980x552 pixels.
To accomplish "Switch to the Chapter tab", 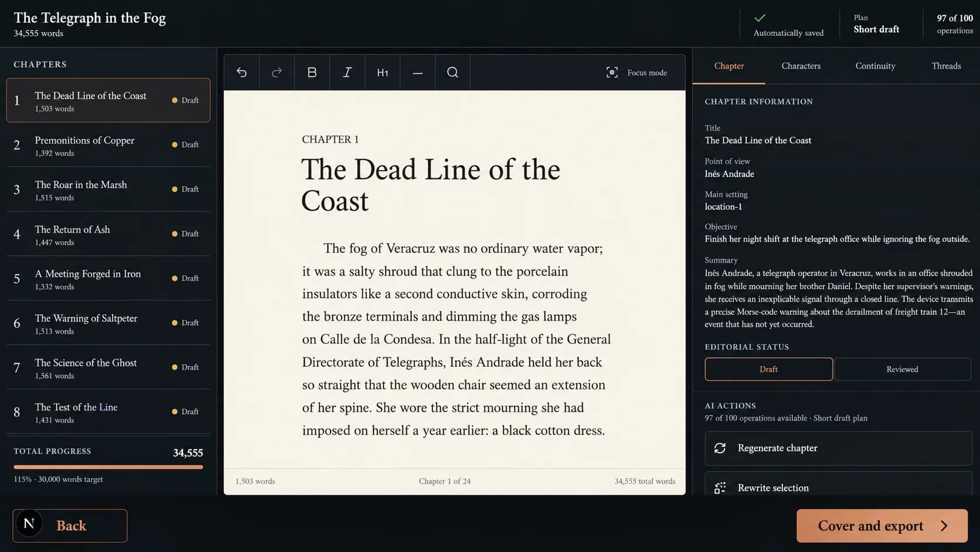I will pos(729,66).
